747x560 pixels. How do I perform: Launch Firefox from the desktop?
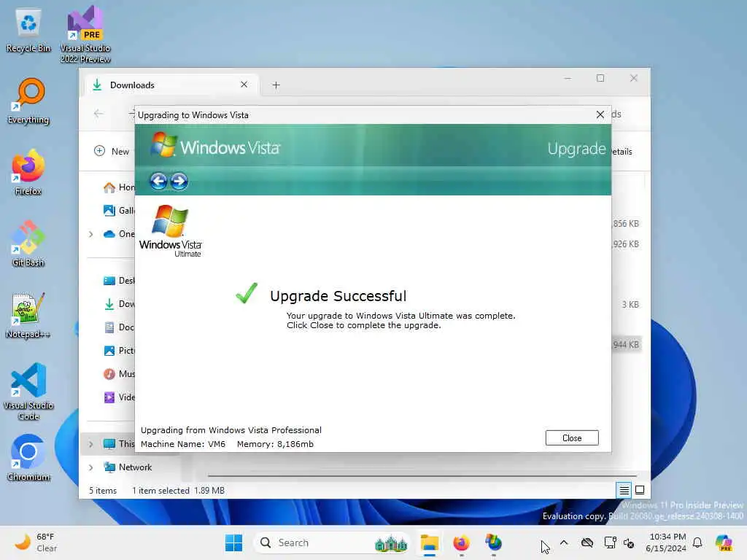point(28,172)
